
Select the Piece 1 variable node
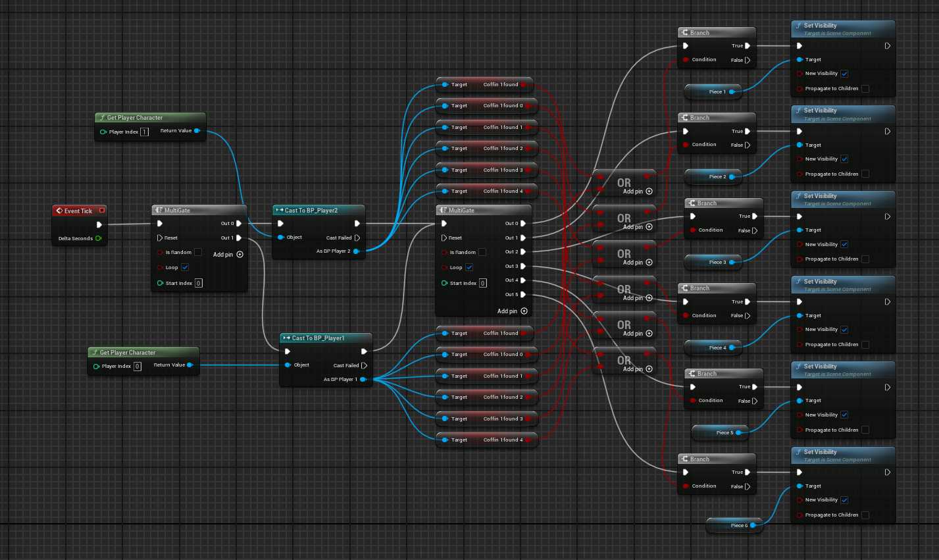point(713,91)
